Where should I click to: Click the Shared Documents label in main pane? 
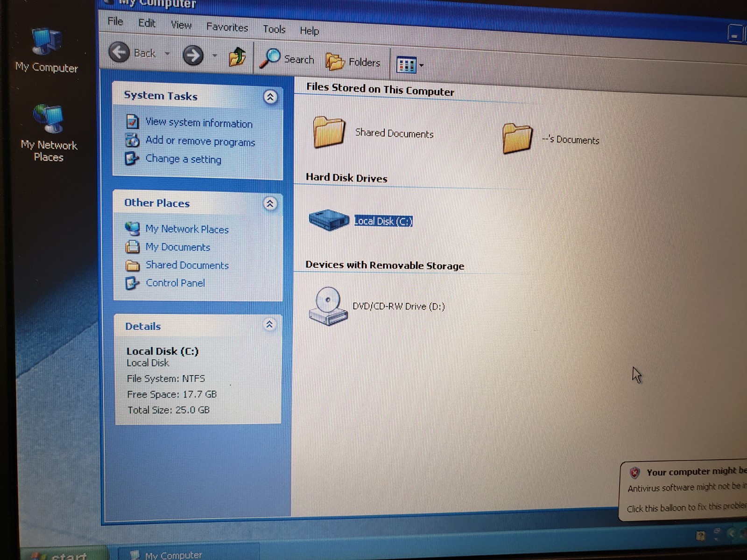click(x=395, y=133)
